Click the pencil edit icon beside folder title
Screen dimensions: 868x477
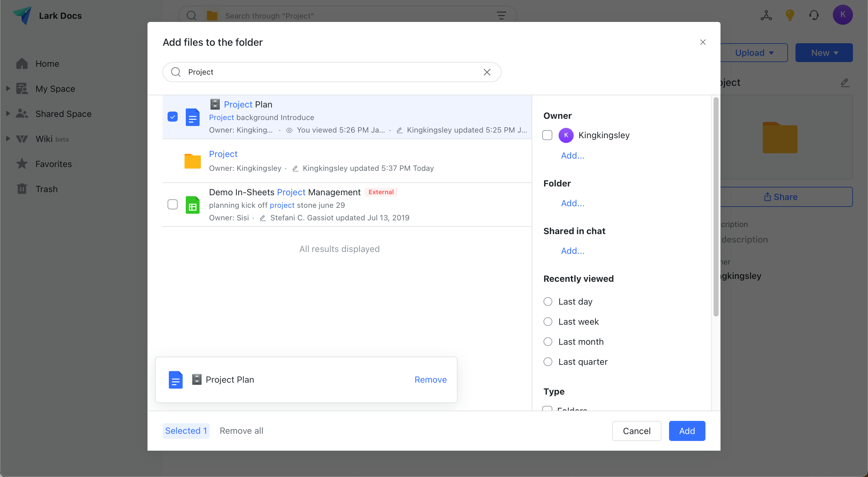click(845, 82)
